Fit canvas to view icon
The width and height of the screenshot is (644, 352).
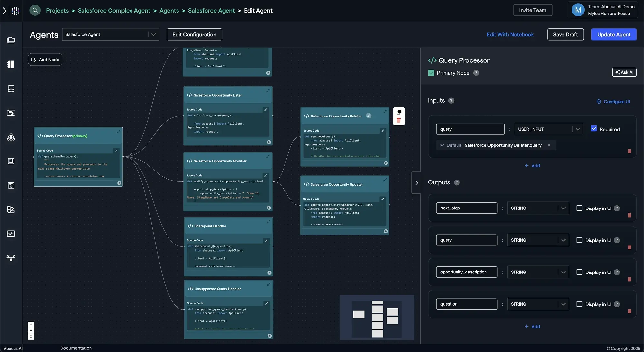(31, 337)
